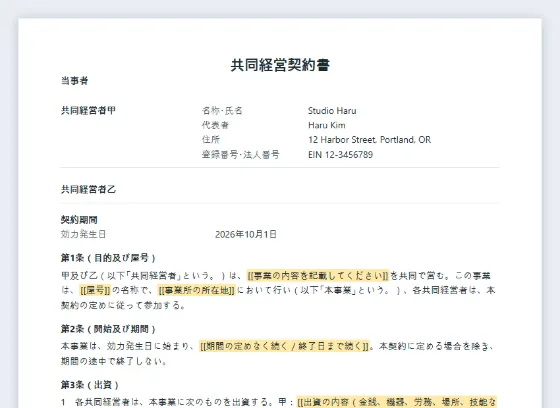This screenshot has width=560, height=408.
Task: Click the 共同経営者乙 heading
Action: pos(88,189)
